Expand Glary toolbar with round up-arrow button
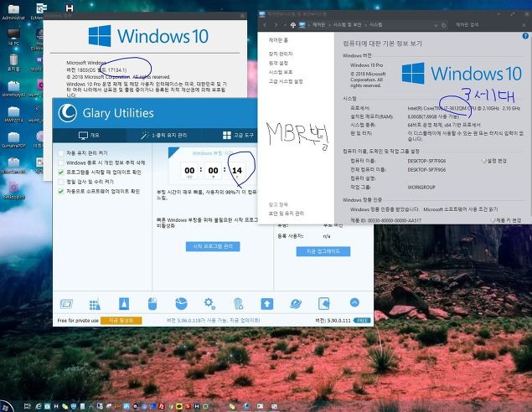Screen dimensions: 532x412 pyautogui.click(x=354, y=302)
